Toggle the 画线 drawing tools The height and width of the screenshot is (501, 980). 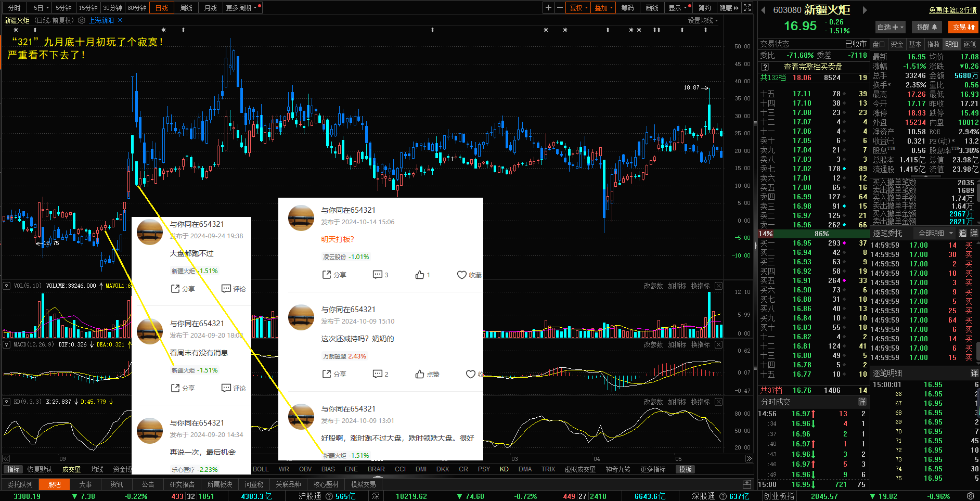652,8
